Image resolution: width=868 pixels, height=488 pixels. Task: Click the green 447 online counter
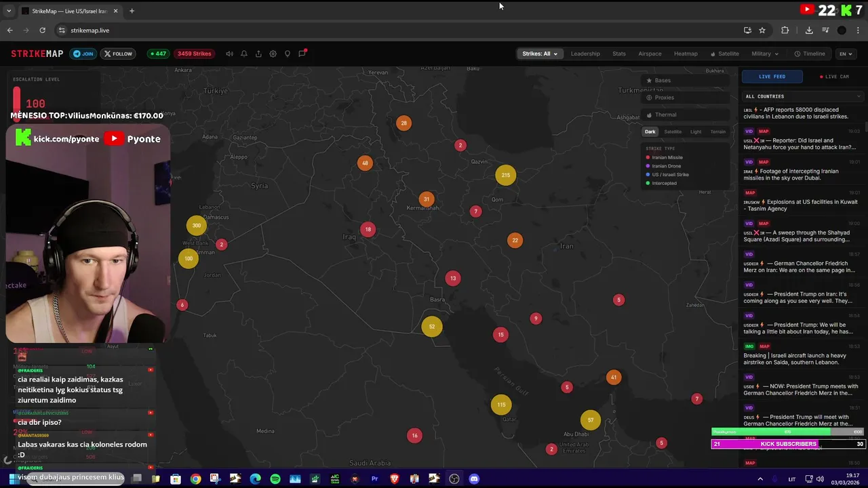point(158,54)
